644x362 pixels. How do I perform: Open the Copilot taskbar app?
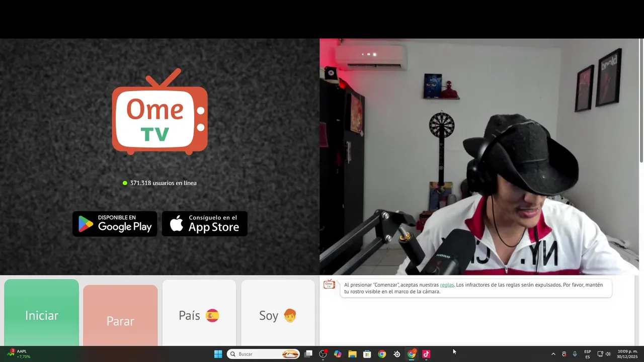[338, 354]
